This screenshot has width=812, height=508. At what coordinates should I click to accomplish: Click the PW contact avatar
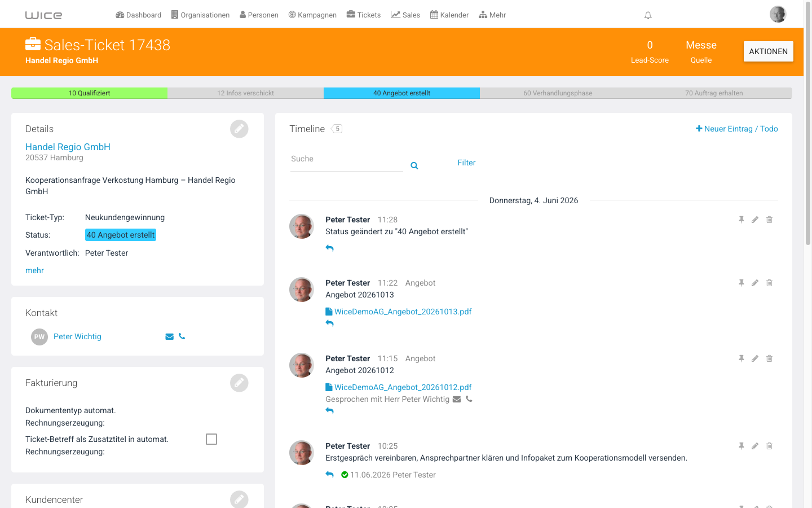coord(39,337)
